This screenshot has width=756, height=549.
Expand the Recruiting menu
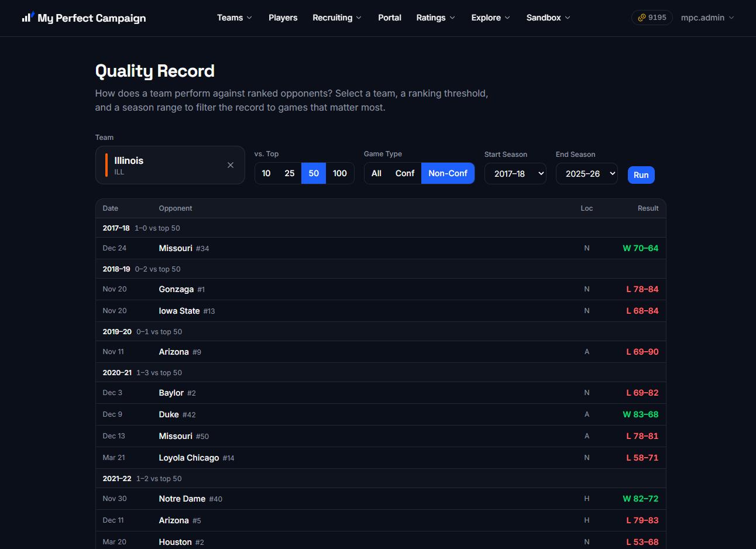tap(337, 18)
